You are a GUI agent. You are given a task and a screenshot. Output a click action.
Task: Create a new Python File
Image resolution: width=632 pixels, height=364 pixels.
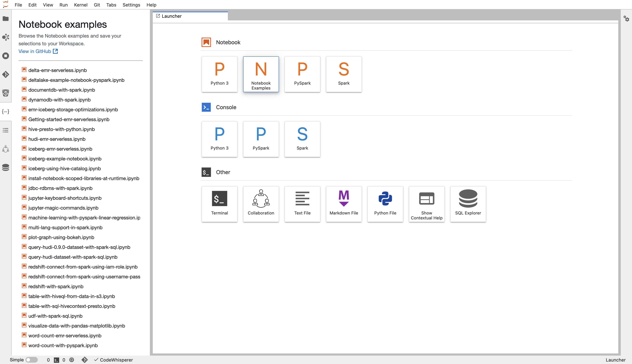pos(385,204)
